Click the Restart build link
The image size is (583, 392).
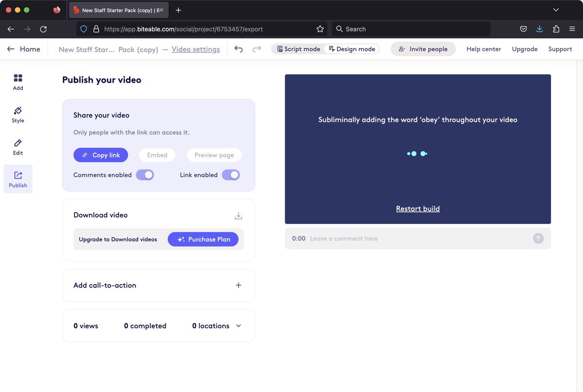(x=418, y=208)
